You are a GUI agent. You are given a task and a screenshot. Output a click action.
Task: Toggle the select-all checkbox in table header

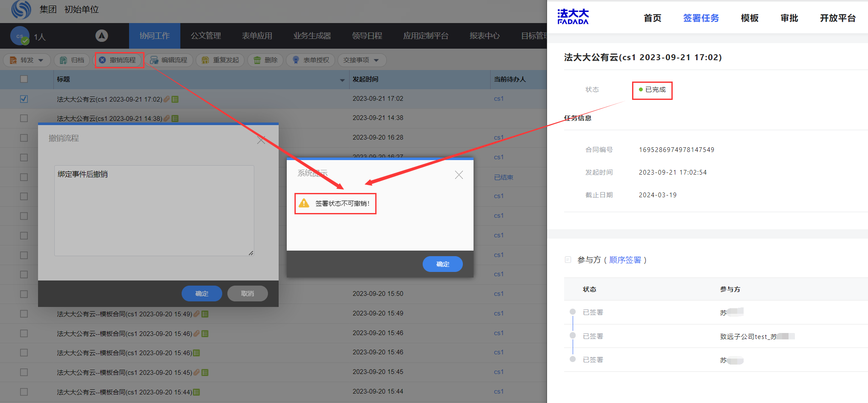(24, 79)
